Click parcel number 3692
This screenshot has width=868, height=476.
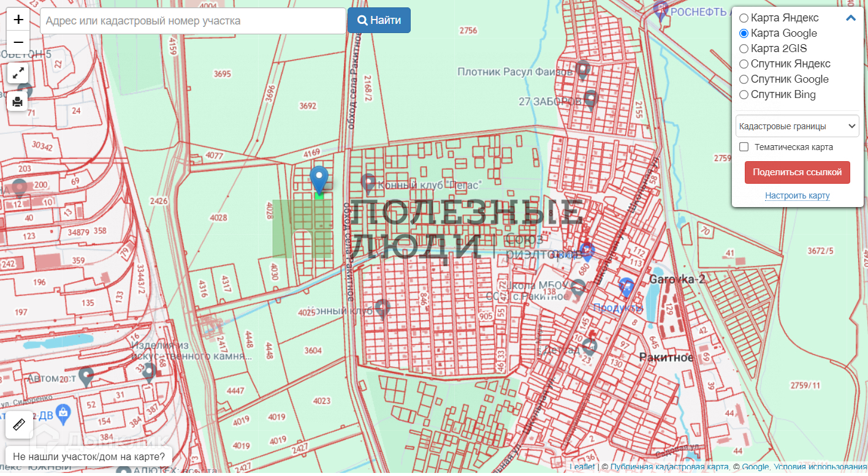tap(308, 105)
